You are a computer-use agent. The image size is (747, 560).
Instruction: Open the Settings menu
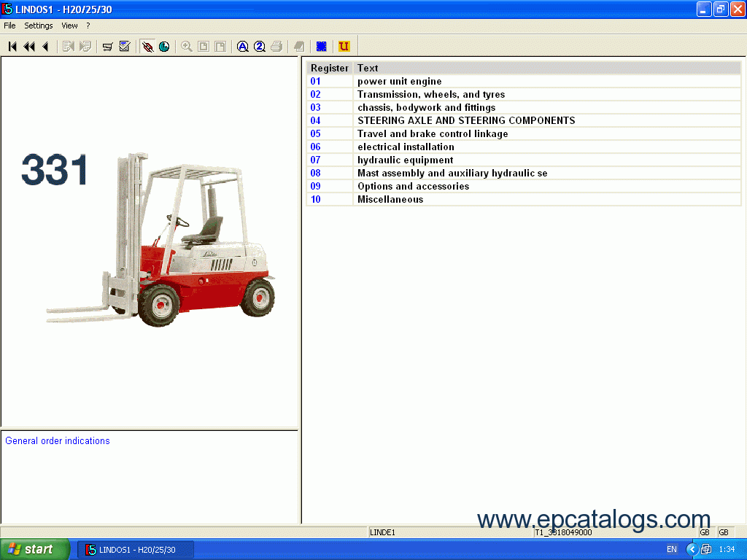click(39, 26)
